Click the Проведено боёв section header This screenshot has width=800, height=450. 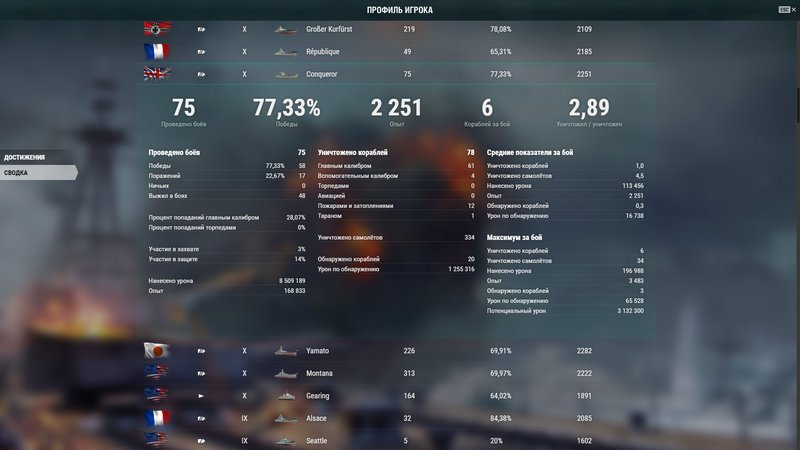click(x=174, y=152)
